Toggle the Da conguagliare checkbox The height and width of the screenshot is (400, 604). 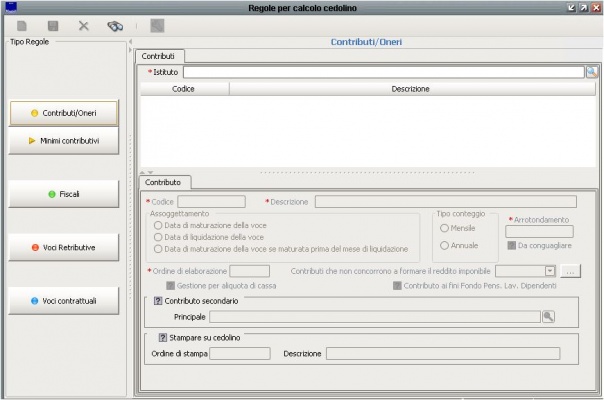pyautogui.click(x=511, y=245)
